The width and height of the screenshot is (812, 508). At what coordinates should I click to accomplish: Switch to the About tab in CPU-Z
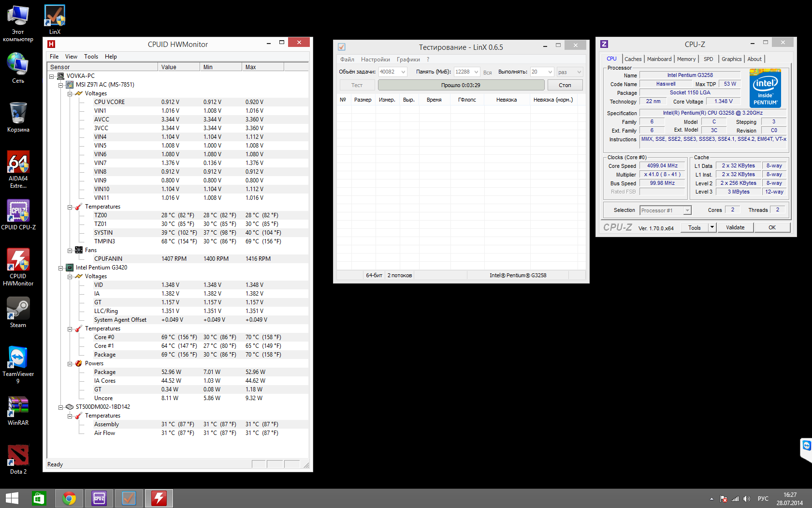(754, 59)
